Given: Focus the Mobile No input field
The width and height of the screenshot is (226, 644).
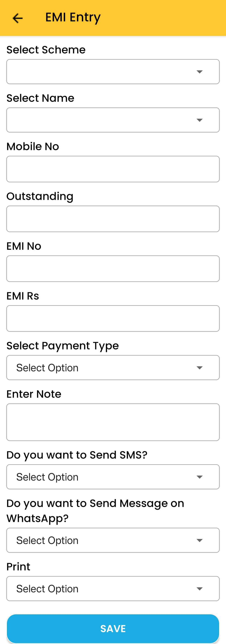Looking at the screenshot, I should (113, 169).
